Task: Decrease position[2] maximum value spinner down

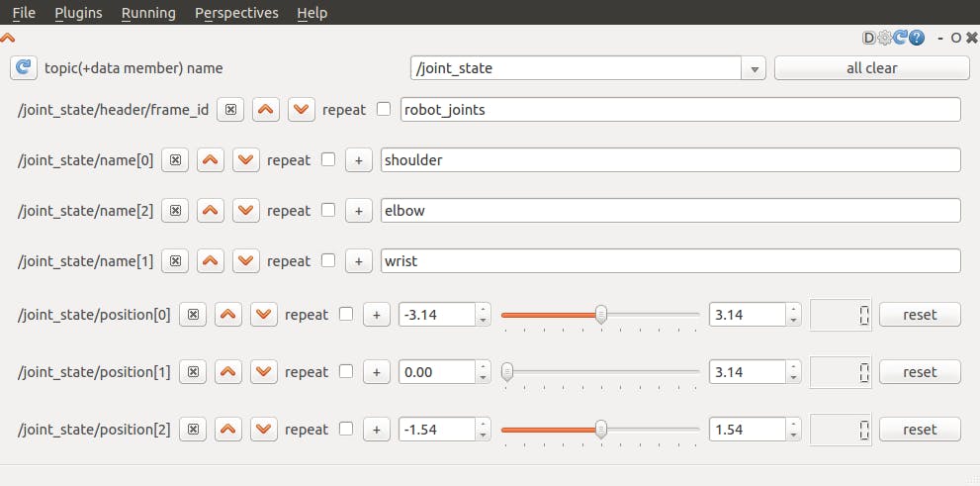Action: tap(793, 436)
